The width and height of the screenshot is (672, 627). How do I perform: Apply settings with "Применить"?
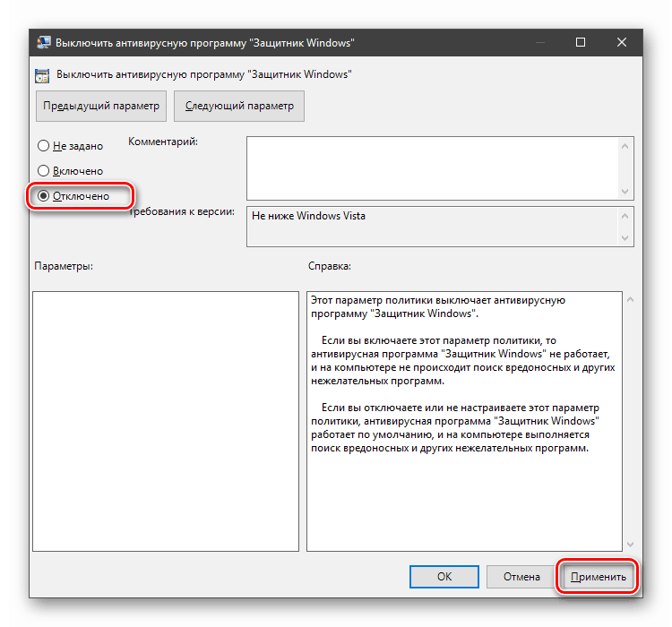(598, 577)
